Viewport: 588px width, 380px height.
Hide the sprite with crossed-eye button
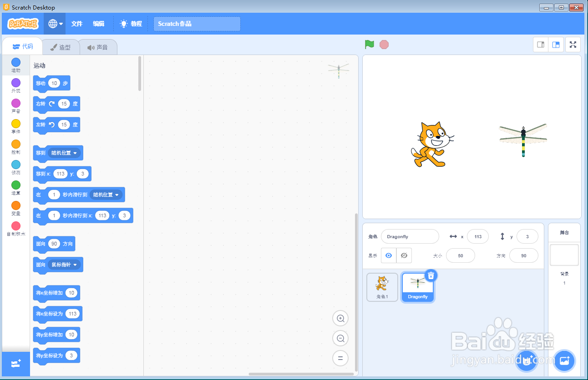tap(404, 255)
